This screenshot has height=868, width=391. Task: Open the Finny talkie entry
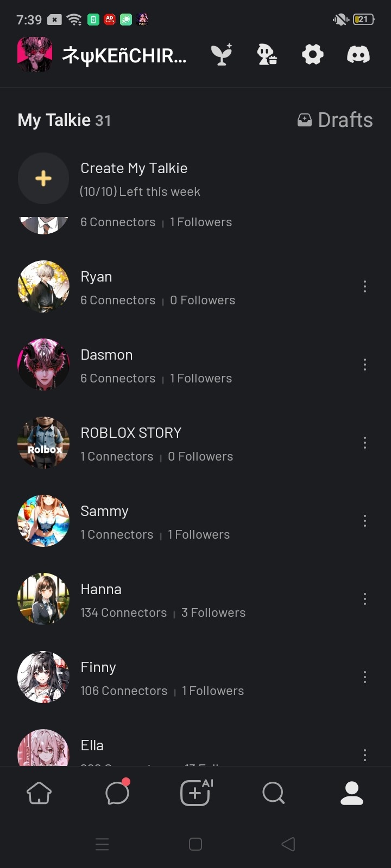pyautogui.click(x=163, y=677)
